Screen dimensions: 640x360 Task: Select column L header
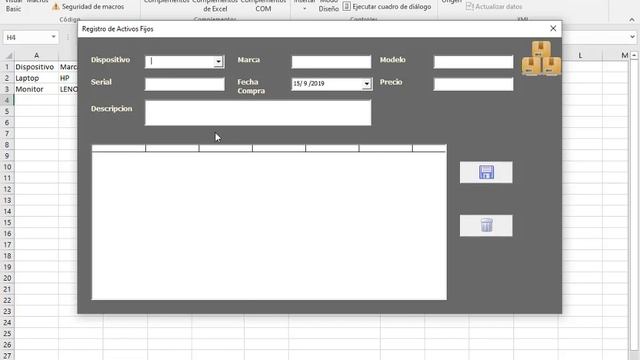tap(580, 55)
